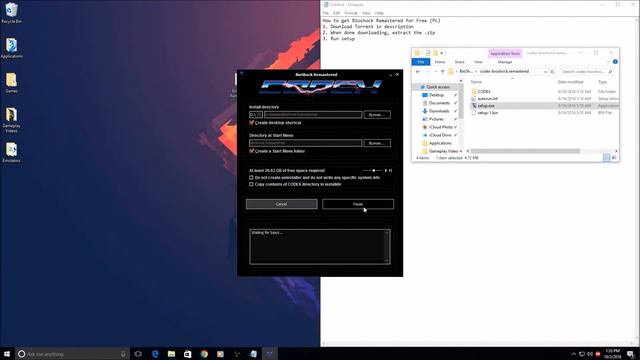Open Help menu in Notepad
Image resolution: width=640 pixels, height=360 pixels.
point(379,13)
